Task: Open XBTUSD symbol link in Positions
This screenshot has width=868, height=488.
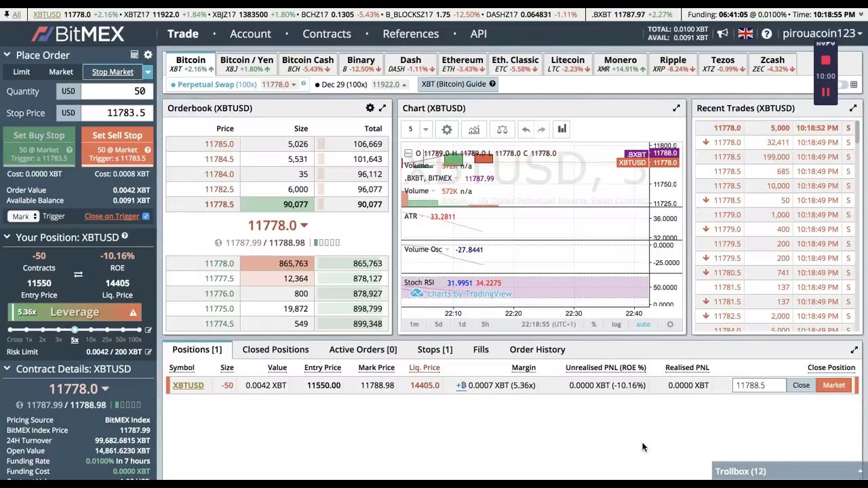Action: (188, 385)
